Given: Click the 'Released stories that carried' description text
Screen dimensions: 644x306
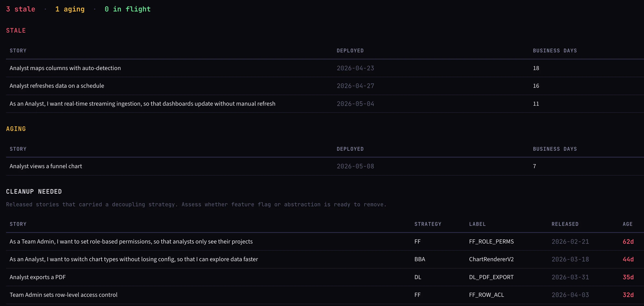Looking at the screenshot, I should point(196,205).
